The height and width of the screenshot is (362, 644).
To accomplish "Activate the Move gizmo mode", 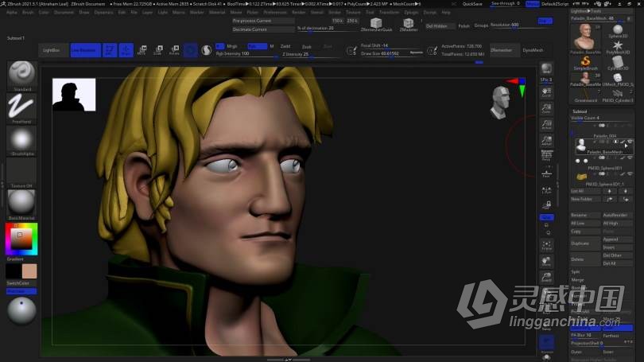I will pyautogui.click(x=142, y=50).
